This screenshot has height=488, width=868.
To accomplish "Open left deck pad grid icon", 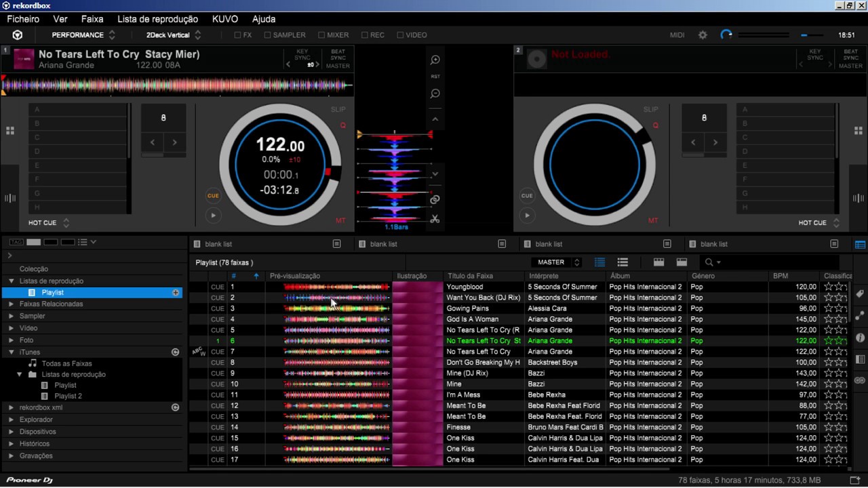I will pyautogui.click(x=10, y=131).
